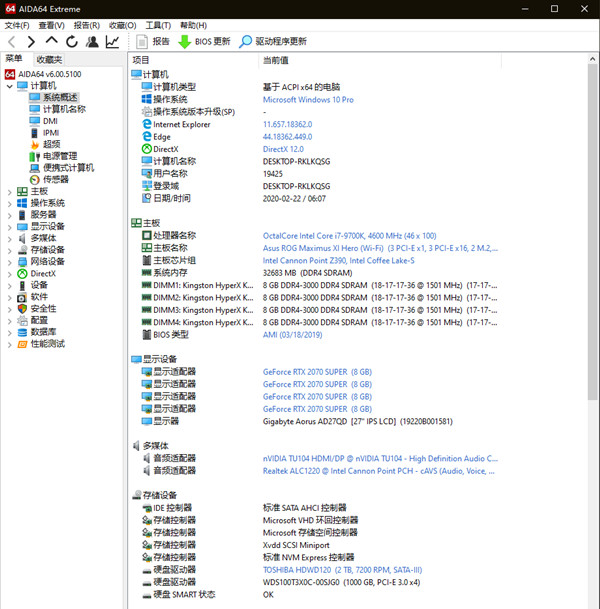Click the vertical scrollbar thumb
This screenshot has width=600, height=609.
[592, 232]
